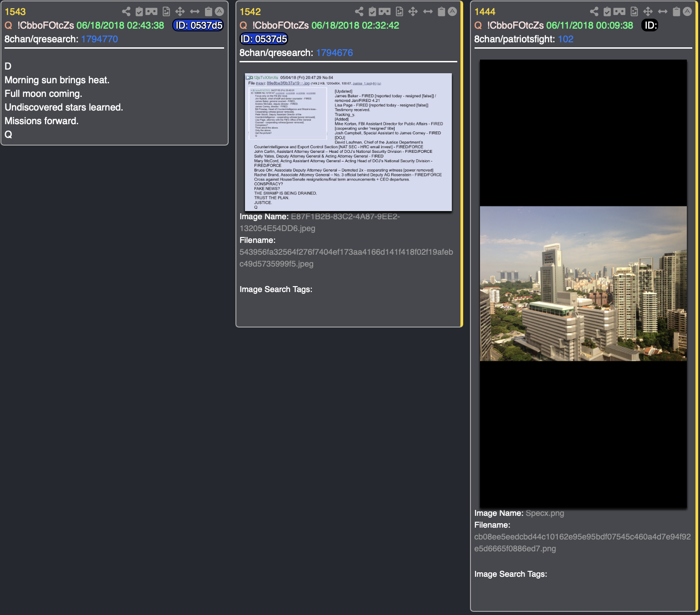Click image file icon on post 1444
Screen dimensions: 700x615
634,11
